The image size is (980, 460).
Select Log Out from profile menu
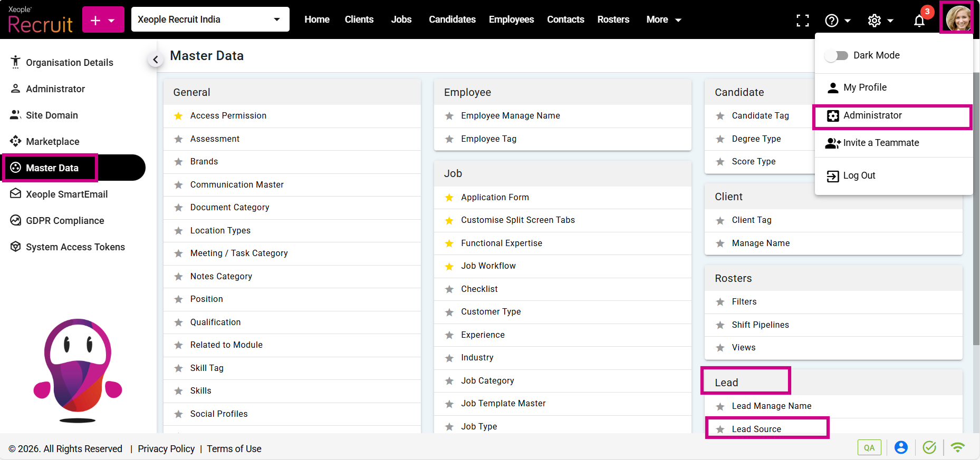click(x=859, y=175)
